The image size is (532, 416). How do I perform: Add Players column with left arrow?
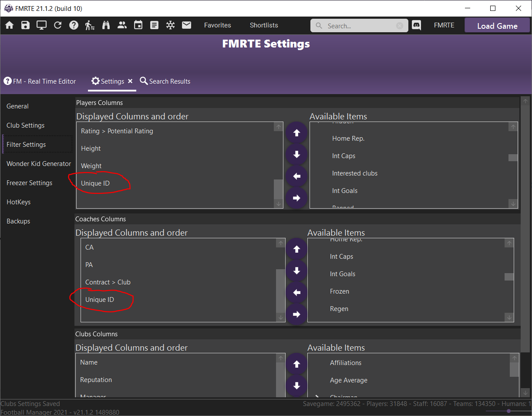click(296, 176)
